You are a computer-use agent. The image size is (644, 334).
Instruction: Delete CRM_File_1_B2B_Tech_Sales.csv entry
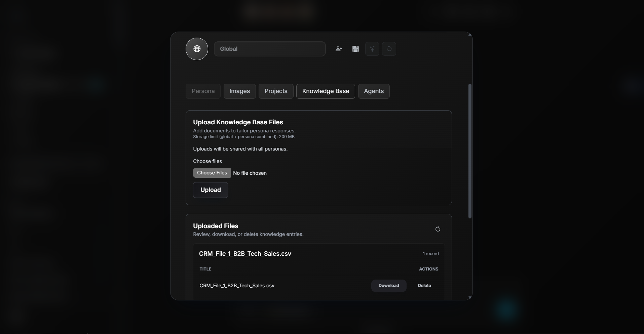tap(424, 286)
